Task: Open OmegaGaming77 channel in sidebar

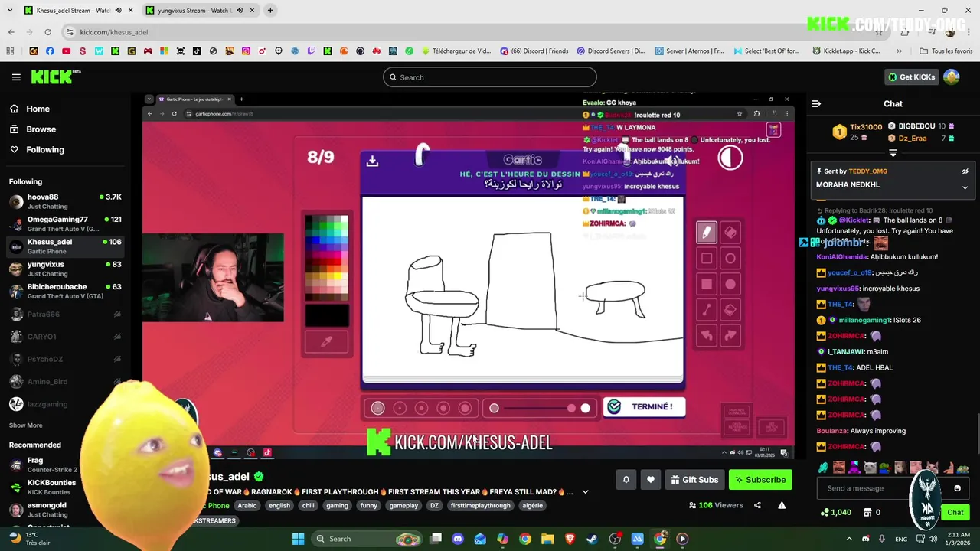Action: click(65, 224)
